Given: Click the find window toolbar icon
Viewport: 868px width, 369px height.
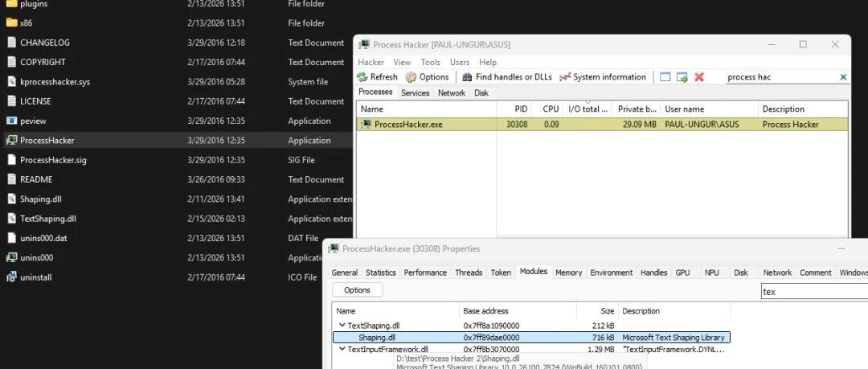Looking at the screenshot, I should point(665,77).
